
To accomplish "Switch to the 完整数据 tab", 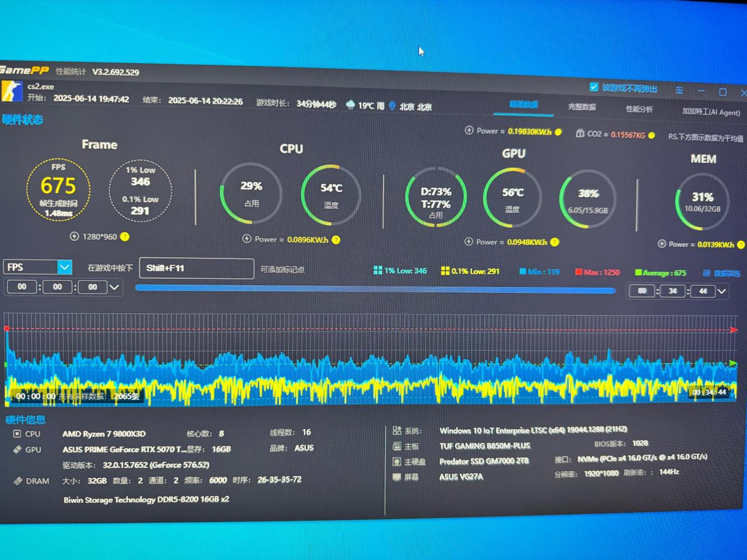I will tap(582, 107).
